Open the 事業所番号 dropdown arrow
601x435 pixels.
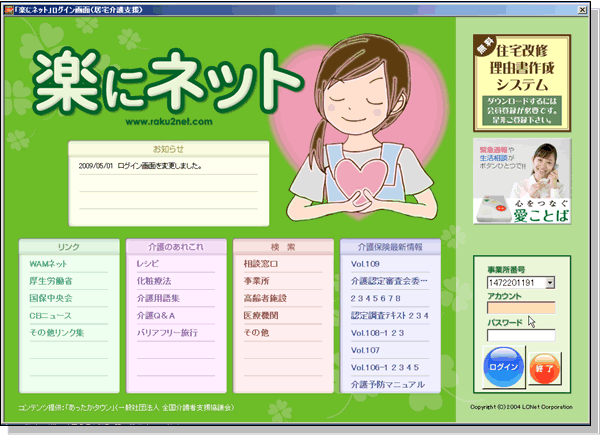point(550,283)
